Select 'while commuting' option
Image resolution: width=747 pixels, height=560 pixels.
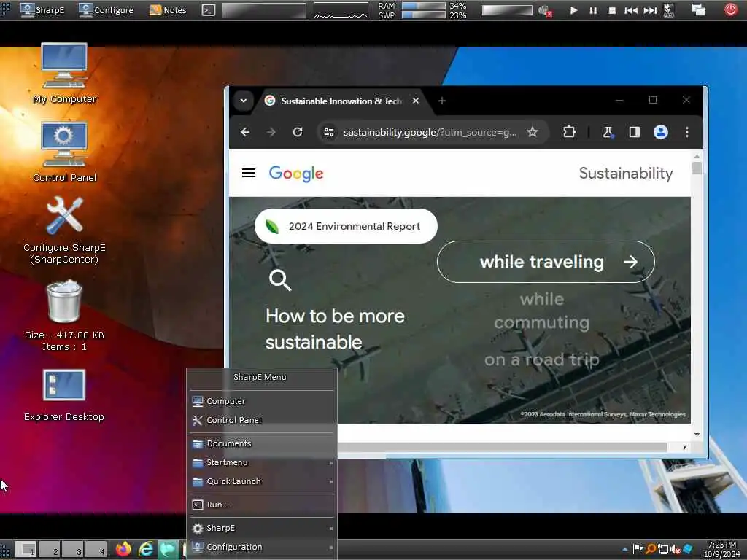tap(542, 311)
